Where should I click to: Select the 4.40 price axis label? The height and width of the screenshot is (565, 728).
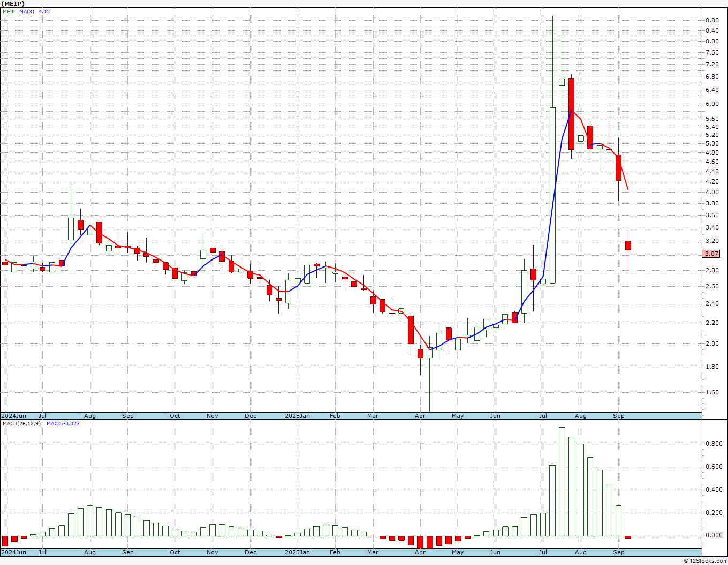(x=712, y=171)
